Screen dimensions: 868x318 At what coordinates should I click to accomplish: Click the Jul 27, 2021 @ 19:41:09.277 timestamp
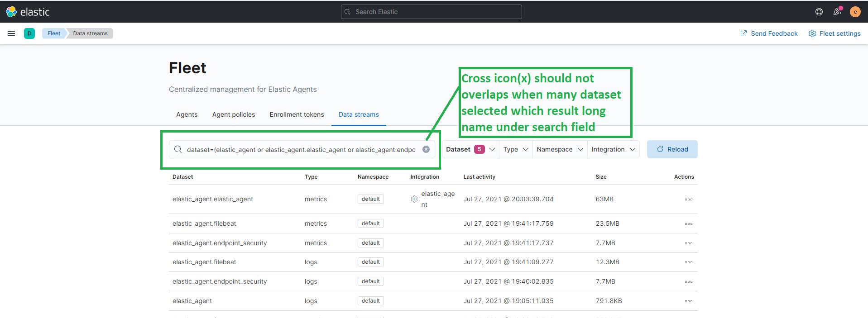[x=508, y=262]
